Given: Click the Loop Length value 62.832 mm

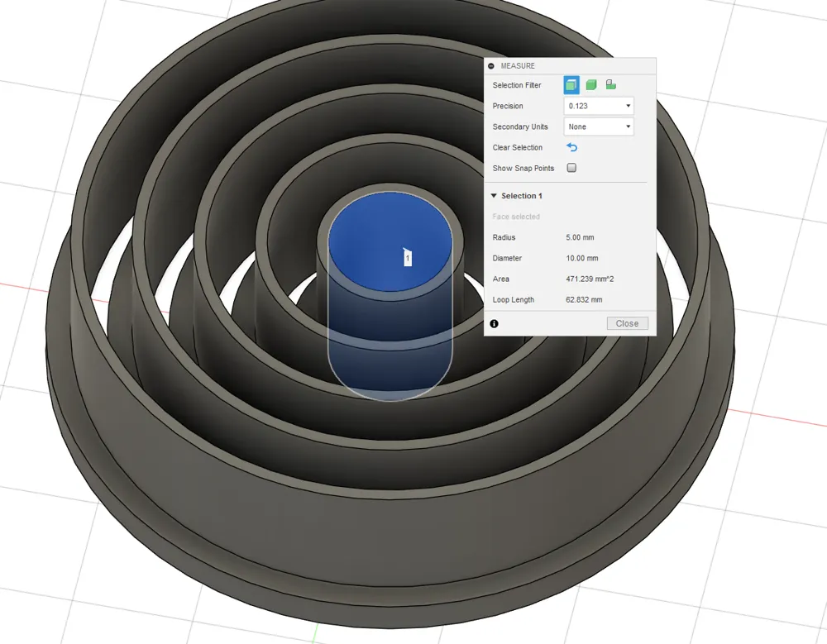Looking at the screenshot, I should pyautogui.click(x=584, y=299).
